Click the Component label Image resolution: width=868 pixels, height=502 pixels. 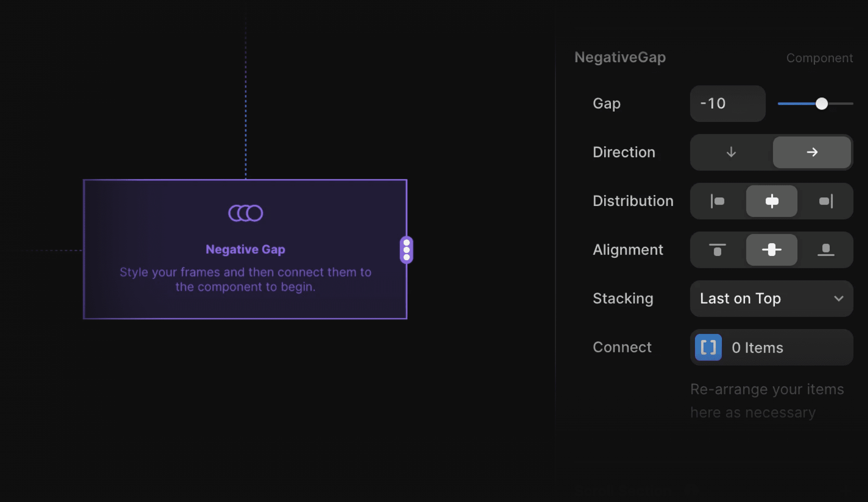[820, 57]
